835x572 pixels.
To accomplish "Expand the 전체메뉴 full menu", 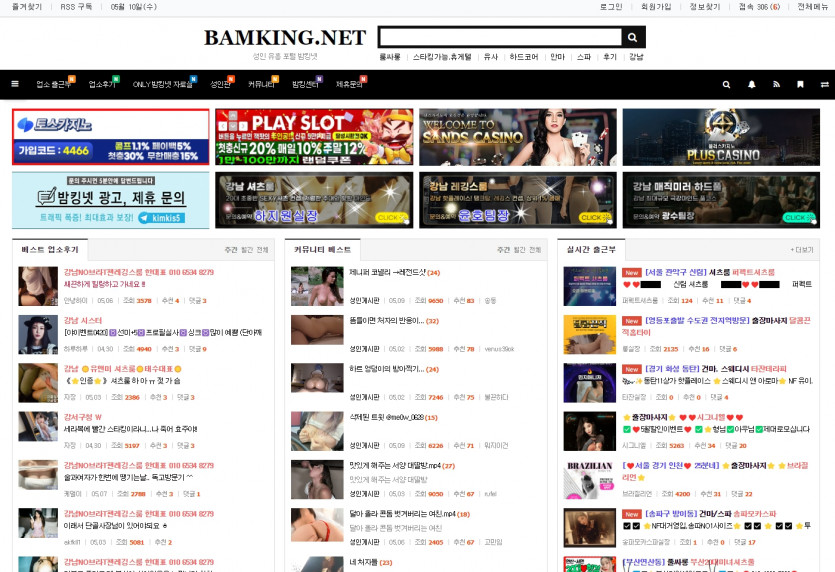I will (x=812, y=7).
